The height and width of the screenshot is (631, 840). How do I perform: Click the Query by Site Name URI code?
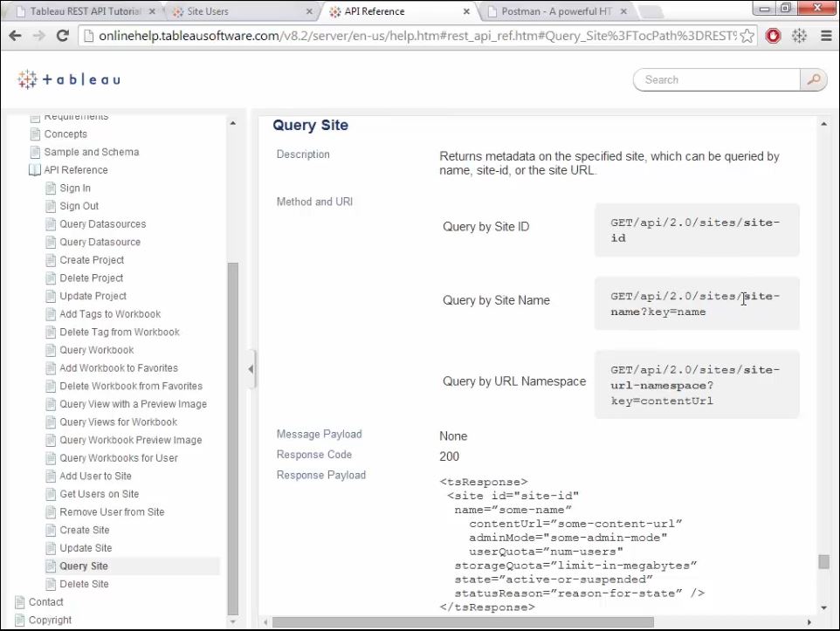(695, 304)
